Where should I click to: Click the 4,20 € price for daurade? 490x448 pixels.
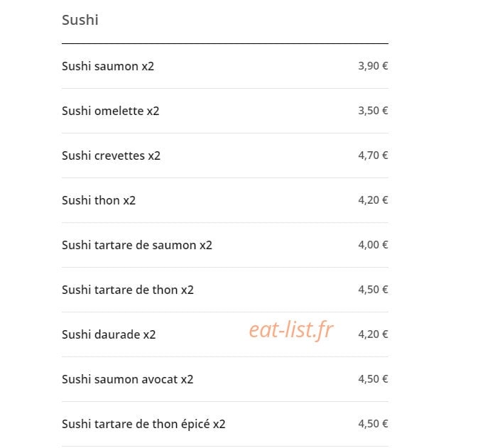tap(373, 334)
